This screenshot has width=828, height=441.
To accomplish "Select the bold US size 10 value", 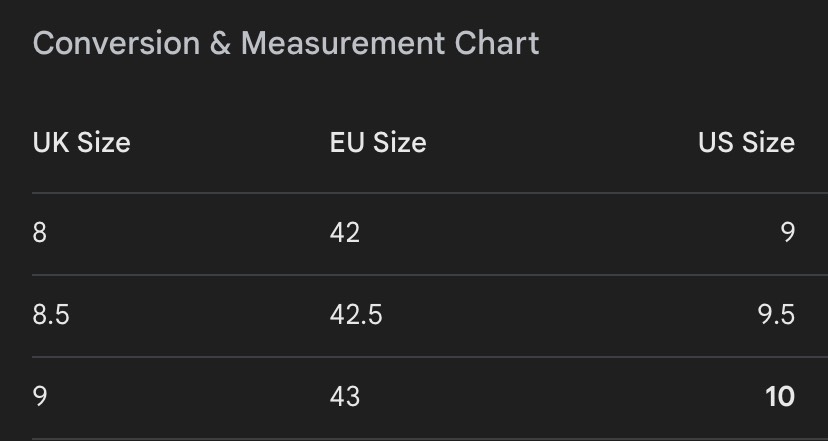I will 780,397.
